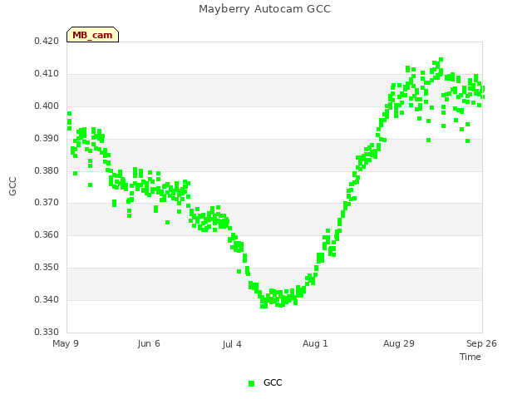The height and width of the screenshot is (399, 532).
Task: Select the Sep 26 x-axis label
Action: click(x=481, y=343)
